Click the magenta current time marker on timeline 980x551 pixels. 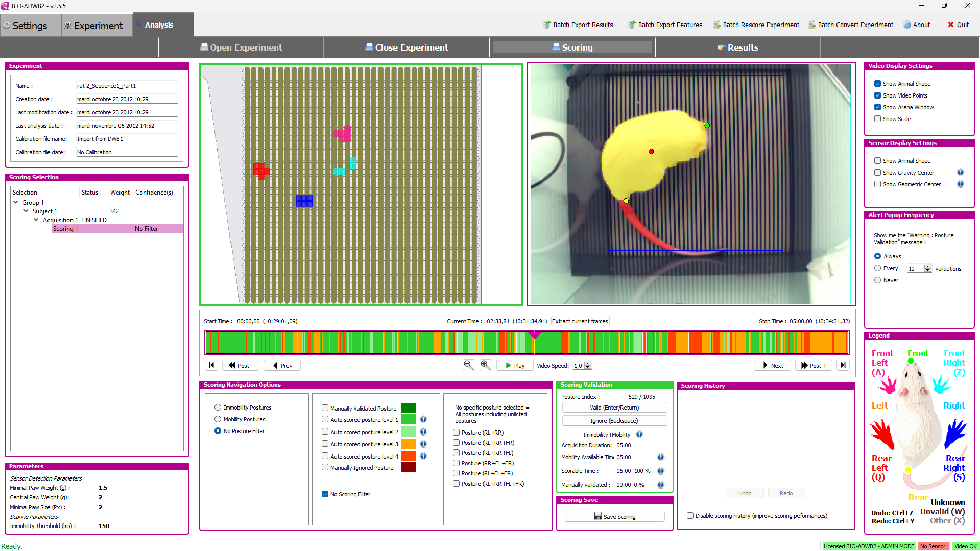click(x=535, y=335)
